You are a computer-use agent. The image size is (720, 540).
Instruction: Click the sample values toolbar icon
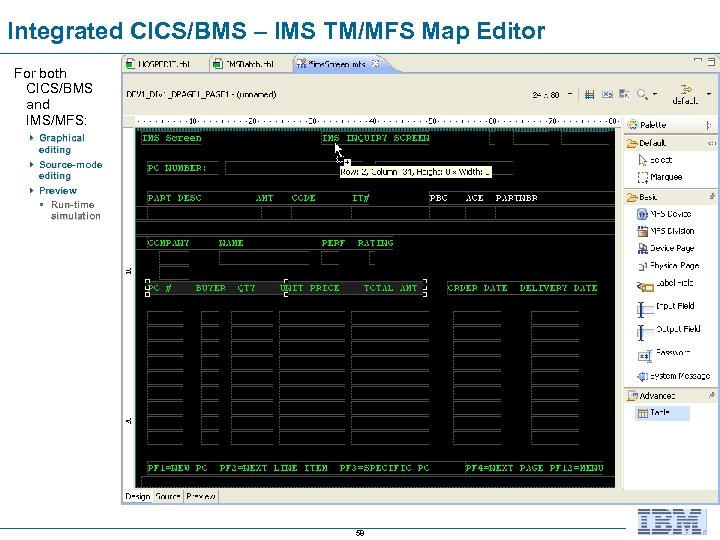point(607,95)
